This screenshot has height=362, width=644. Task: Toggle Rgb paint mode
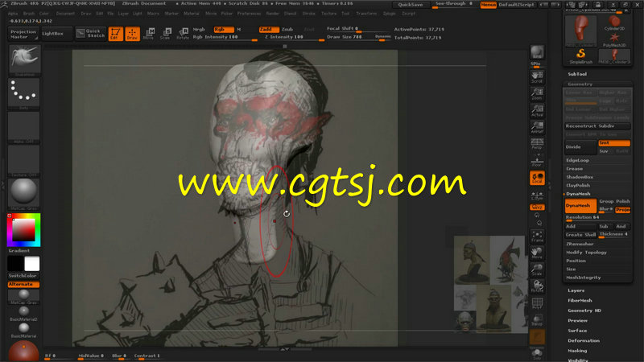click(x=224, y=30)
